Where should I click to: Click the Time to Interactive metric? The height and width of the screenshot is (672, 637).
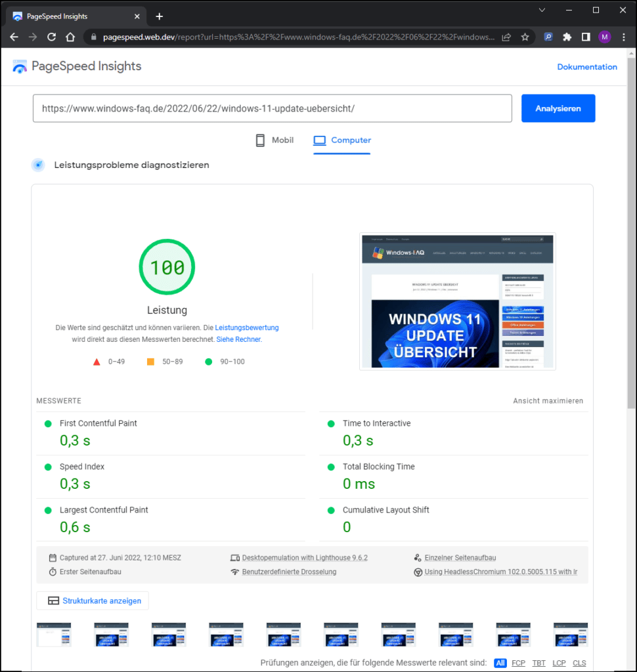click(454, 434)
